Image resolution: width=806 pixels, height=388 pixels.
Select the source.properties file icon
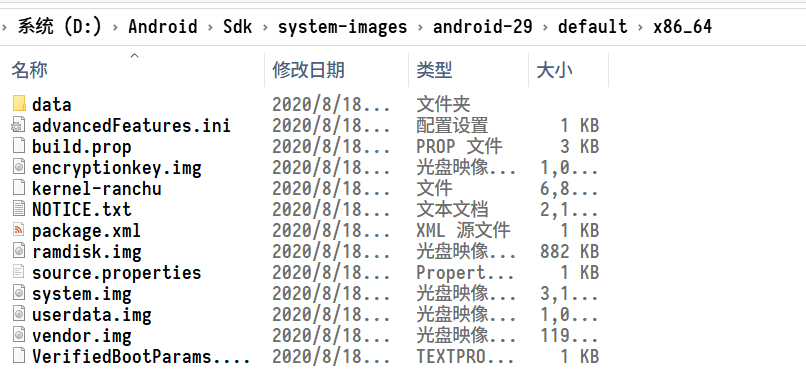point(19,272)
